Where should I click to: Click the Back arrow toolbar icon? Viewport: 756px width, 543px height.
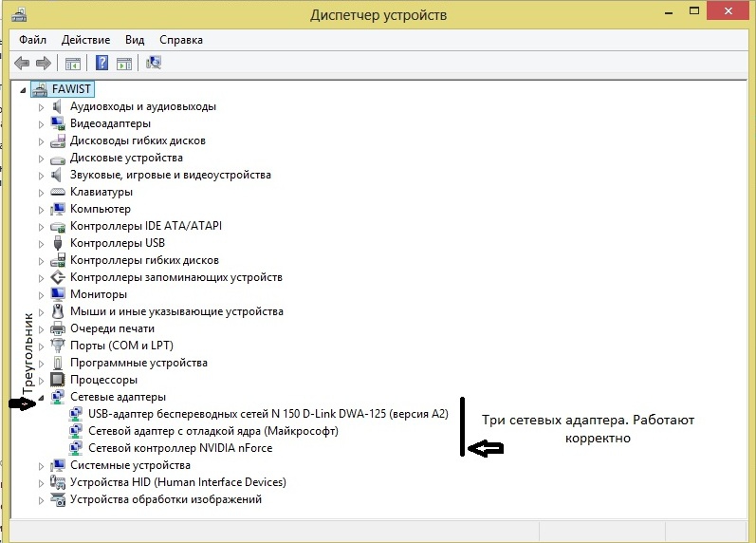pyautogui.click(x=22, y=64)
